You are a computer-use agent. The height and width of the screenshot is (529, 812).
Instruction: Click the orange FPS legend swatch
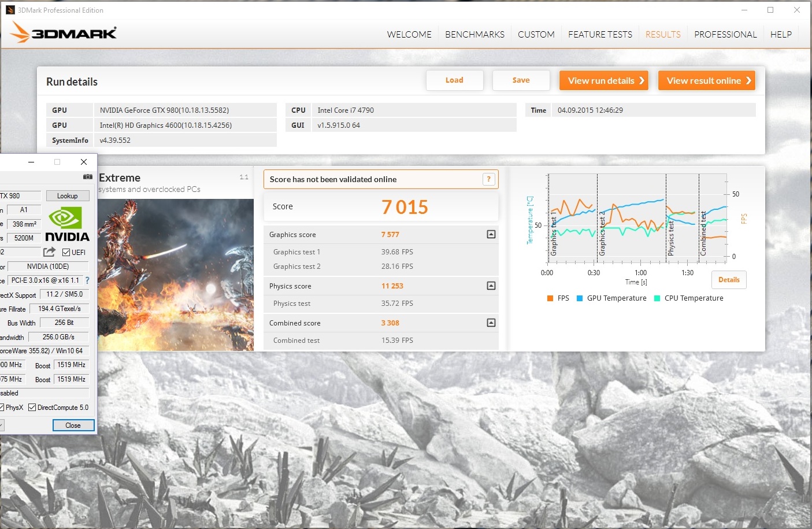(x=550, y=298)
